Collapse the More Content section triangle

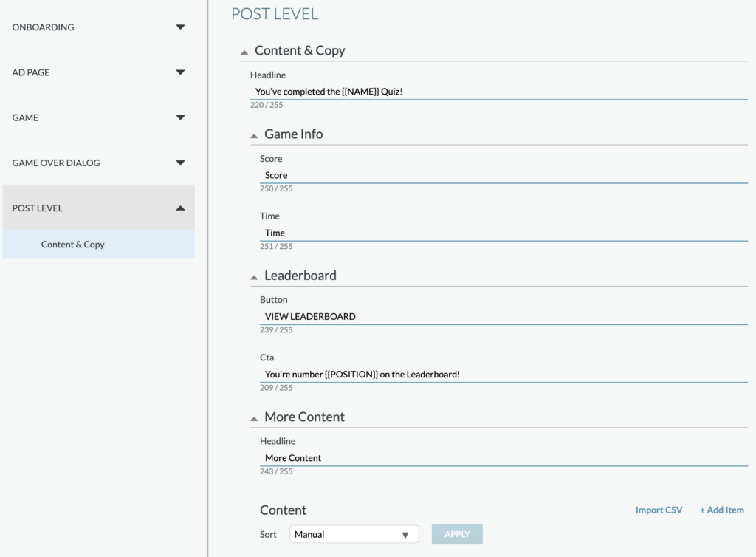(254, 419)
